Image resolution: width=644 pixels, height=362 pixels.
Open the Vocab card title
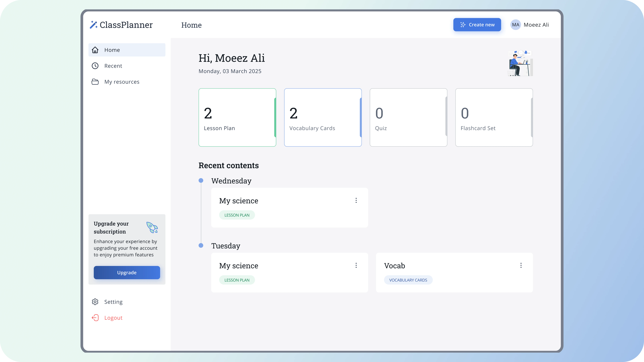[395, 266]
